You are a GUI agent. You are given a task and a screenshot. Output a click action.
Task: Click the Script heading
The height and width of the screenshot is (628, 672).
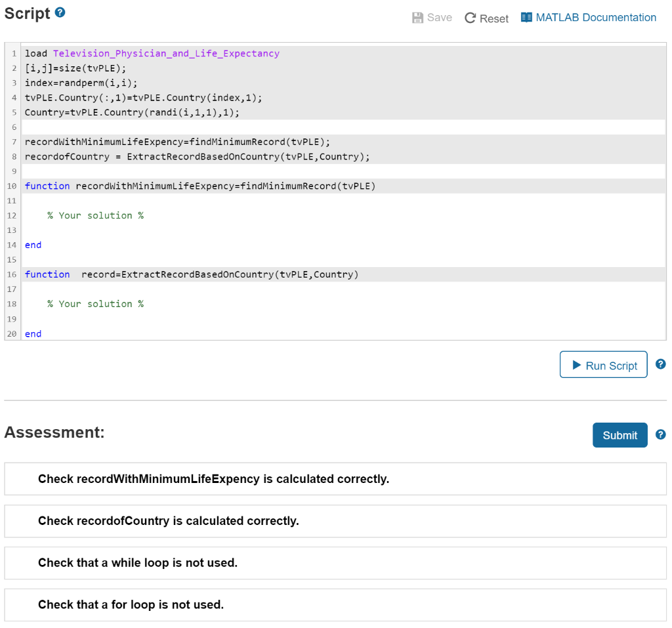(x=27, y=13)
